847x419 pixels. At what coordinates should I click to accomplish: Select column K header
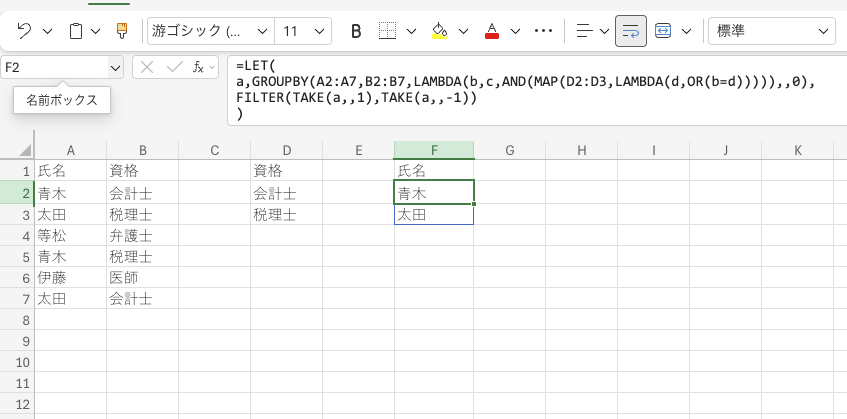click(798, 151)
